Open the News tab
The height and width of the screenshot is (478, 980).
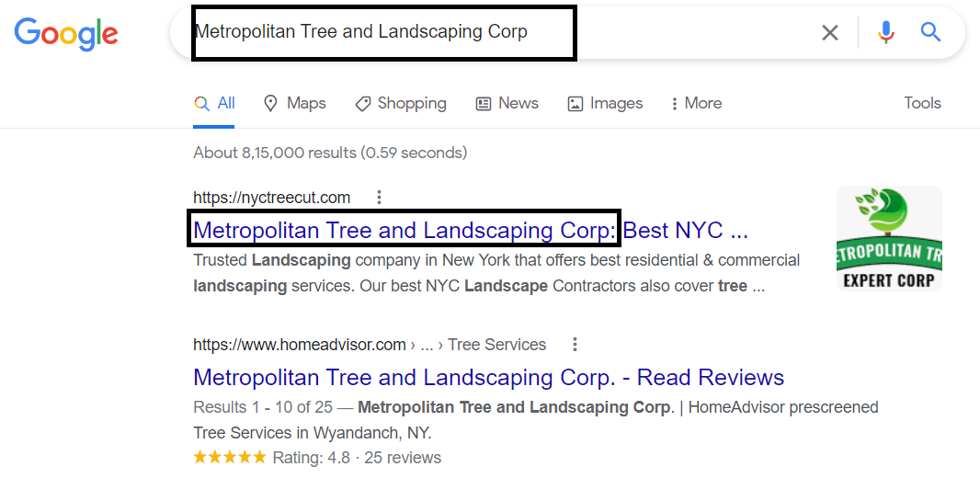coord(507,103)
